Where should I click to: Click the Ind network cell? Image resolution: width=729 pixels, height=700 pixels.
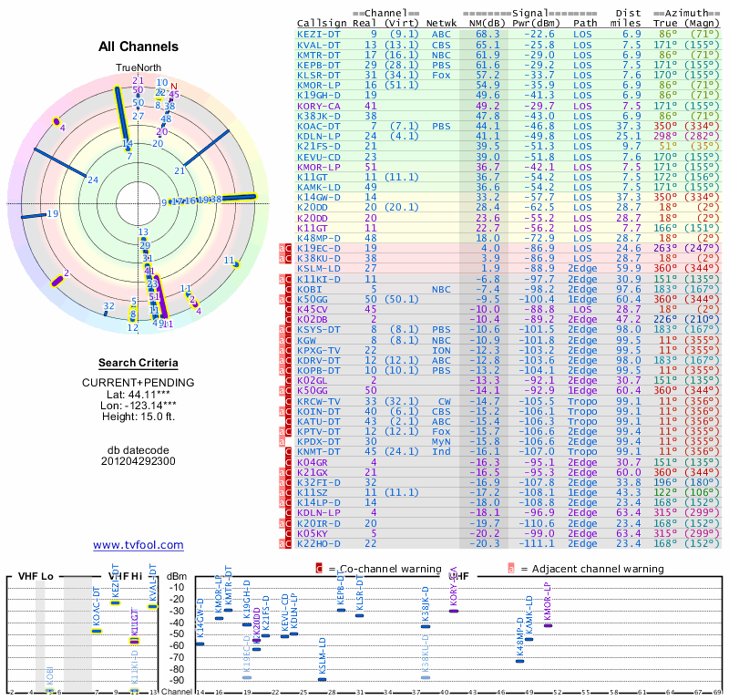441,452
